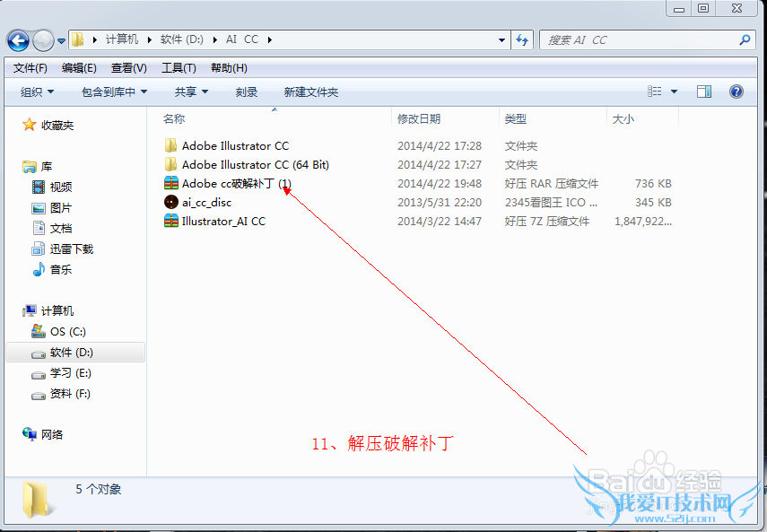The width and height of the screenshot is (767, 532).
Task: Open the 查看(V) menu
Action: coord(129,68)
